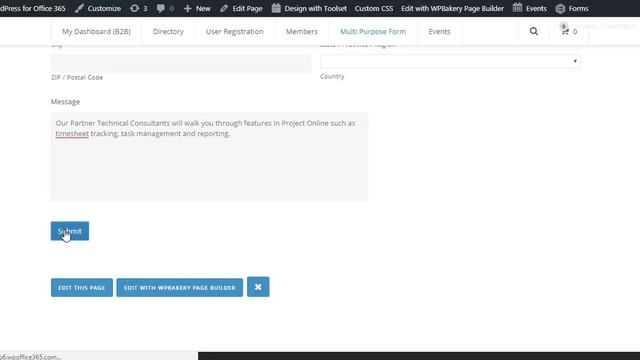Click Edit with WPBakery Page Builder admin link
The height and width of the screenshot is (360, 640).
tap(452, 8)
